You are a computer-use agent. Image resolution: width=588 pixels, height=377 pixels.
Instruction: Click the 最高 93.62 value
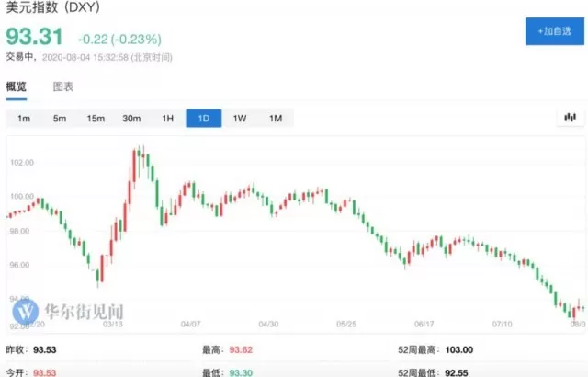pyautogui.click(x=241, y=349)
